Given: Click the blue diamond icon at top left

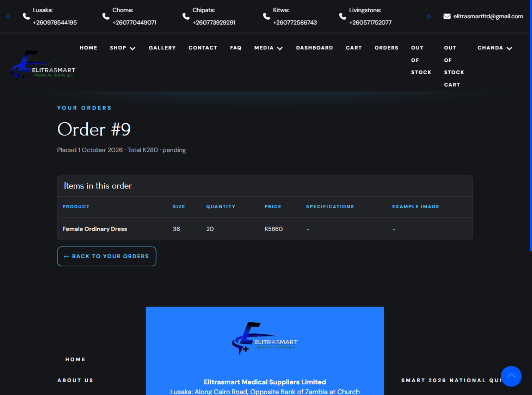Looking at the screenshot, I should [8, 17].
